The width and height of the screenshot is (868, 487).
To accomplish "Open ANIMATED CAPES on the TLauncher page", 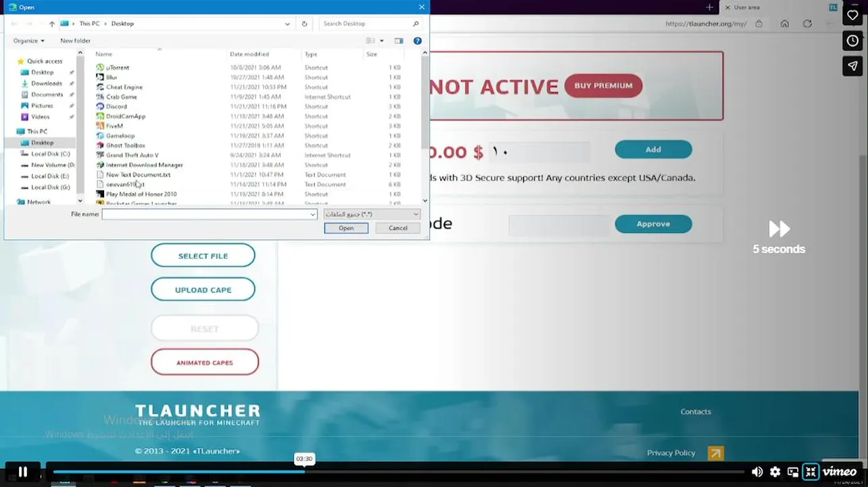I will click(204, 363).
